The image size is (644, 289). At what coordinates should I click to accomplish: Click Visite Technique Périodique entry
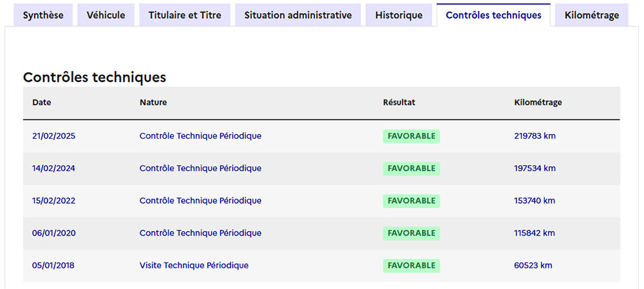coord(194,266)
